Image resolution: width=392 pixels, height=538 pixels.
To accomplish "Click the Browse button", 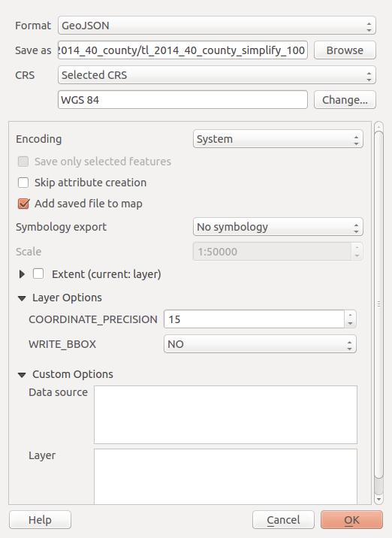I will (345, 50).
